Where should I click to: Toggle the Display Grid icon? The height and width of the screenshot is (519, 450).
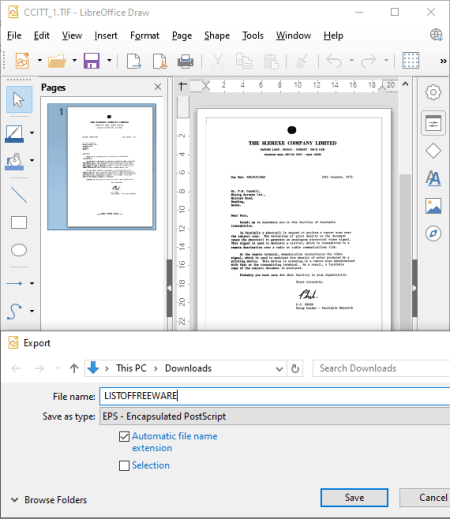click(x=411, y=61)
